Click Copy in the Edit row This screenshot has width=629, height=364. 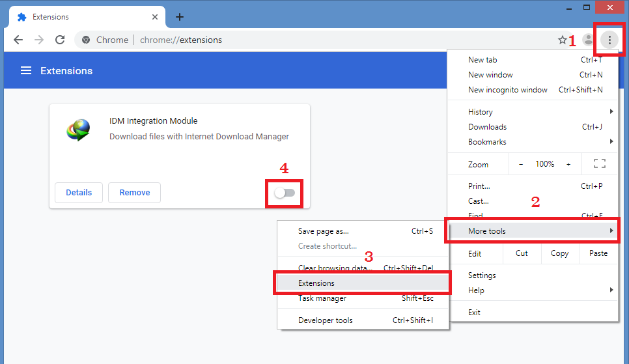tap(559, 253)
